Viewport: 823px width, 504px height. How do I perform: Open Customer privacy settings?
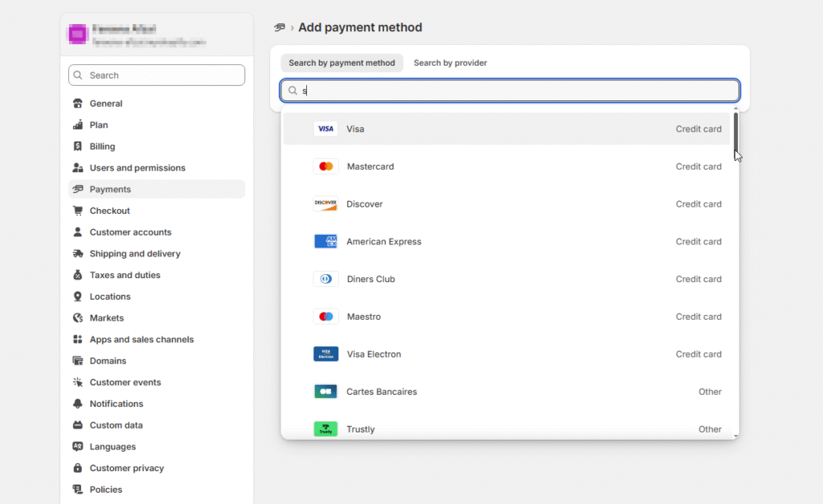[157, 468]
